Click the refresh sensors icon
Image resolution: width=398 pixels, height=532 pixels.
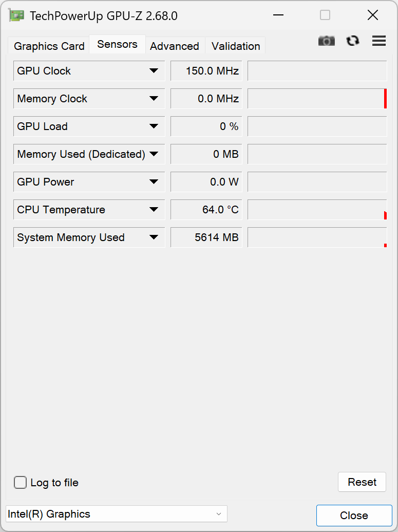[x=353, y=41]
